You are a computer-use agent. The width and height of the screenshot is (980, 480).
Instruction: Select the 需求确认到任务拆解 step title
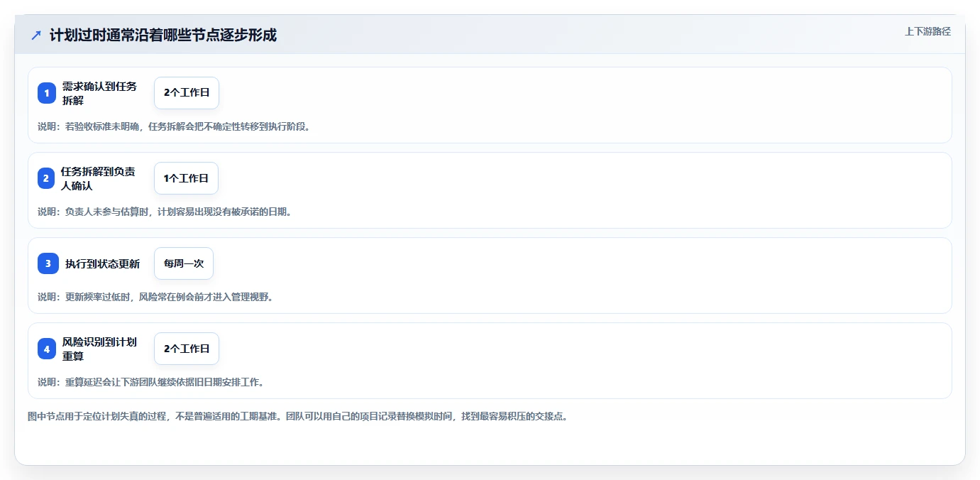[99, 93]
